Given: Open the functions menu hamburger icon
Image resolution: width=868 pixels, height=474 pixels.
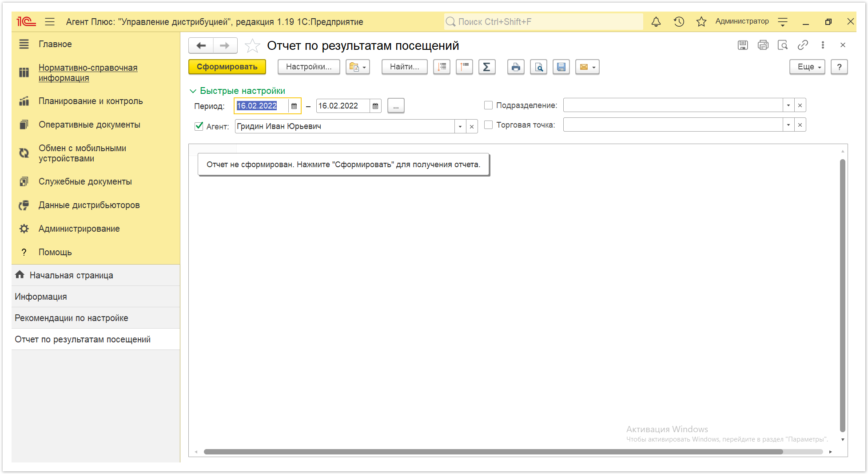Looking at the screenshot, I should 50,21.
